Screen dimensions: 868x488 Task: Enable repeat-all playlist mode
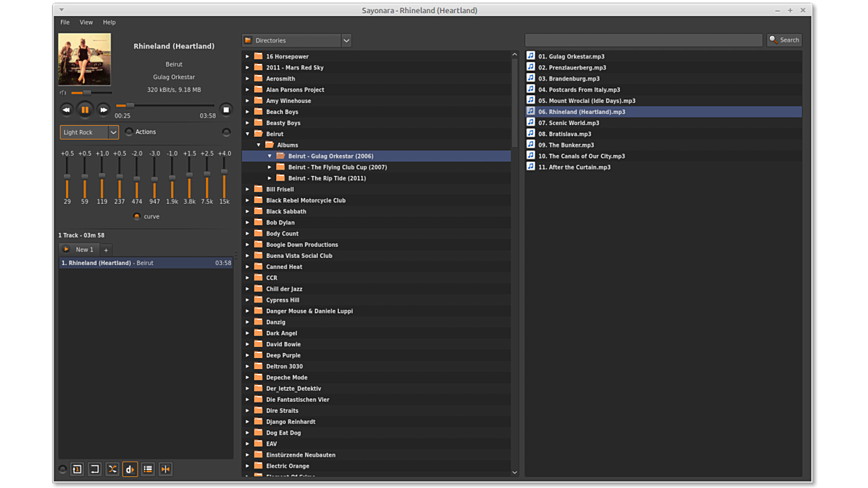click(x=95, y=469)
